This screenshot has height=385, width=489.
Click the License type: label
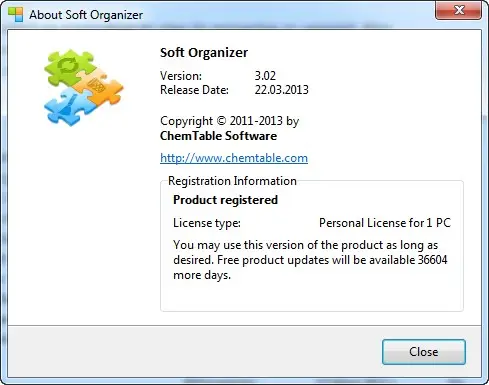click(207, 223)
